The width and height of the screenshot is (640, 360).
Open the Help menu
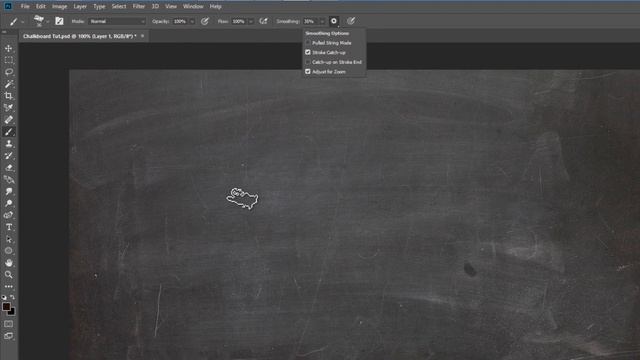coord(216,6)
